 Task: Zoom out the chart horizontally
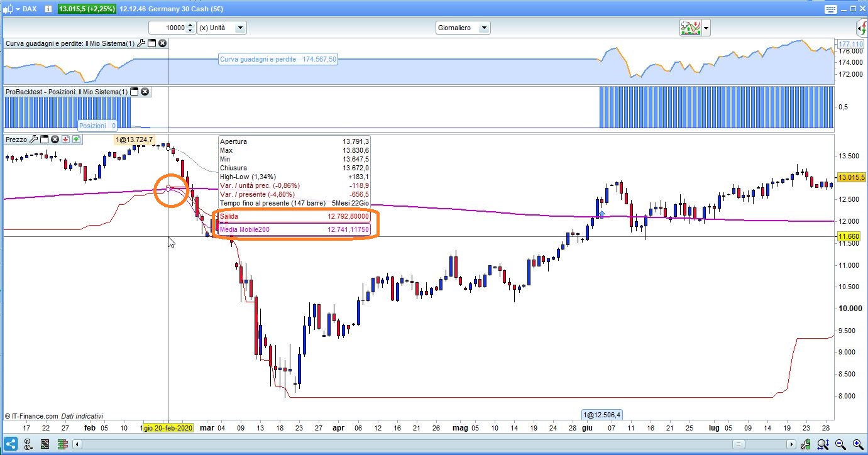[x=840, y=444]
